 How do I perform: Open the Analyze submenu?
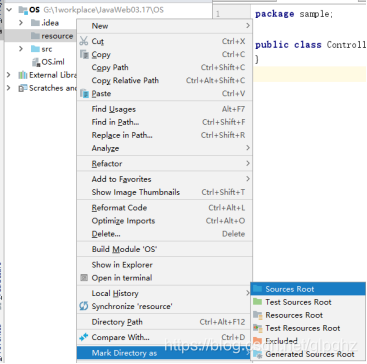(x=165, y=148)
